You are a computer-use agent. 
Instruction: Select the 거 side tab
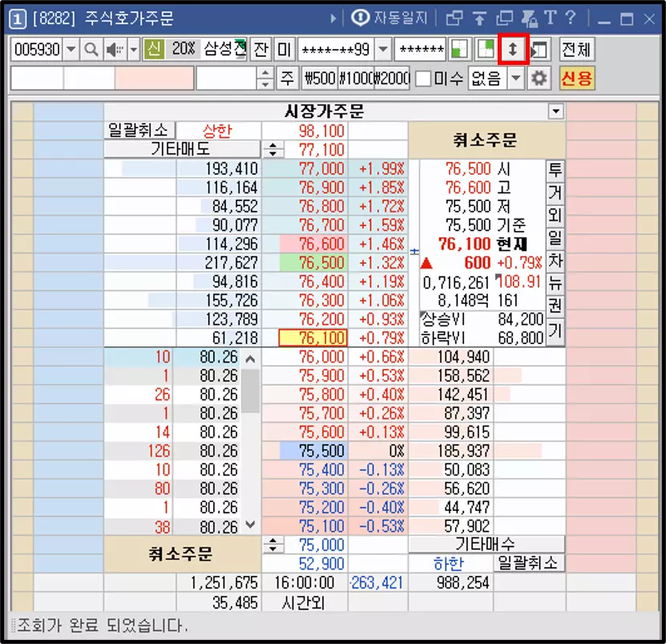pos(555,192)
